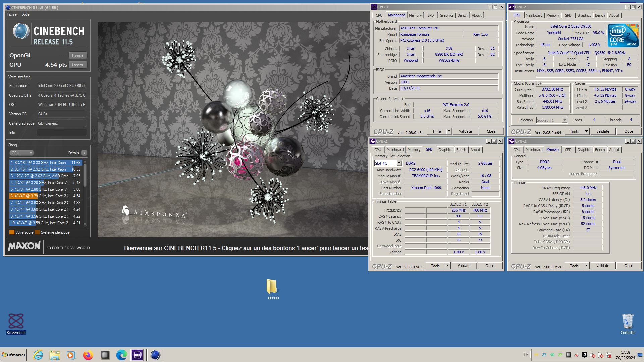Click the title icon of the Mainboard CPU-Z window
The height and width of the screenshot is (362, 644).
coord(374,7)
